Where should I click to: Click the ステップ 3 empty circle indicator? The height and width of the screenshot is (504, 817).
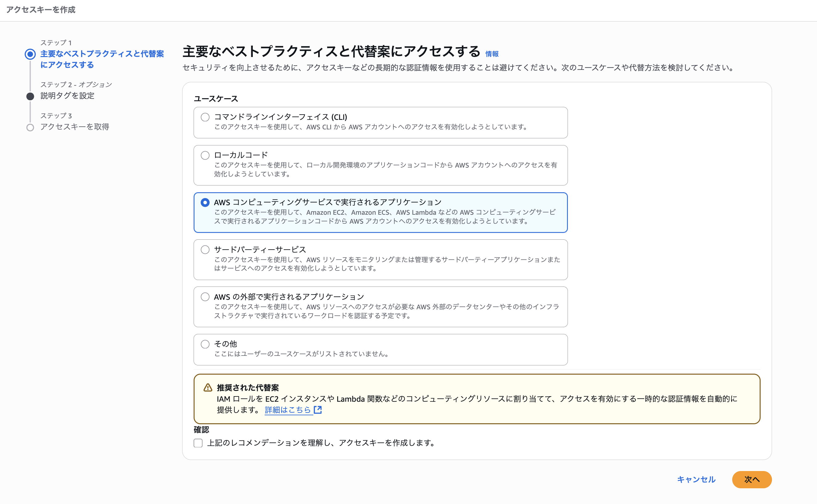[x=30, y=127]
